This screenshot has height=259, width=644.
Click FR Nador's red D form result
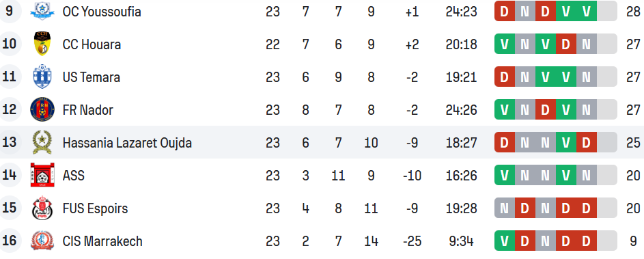coord(546,109)
